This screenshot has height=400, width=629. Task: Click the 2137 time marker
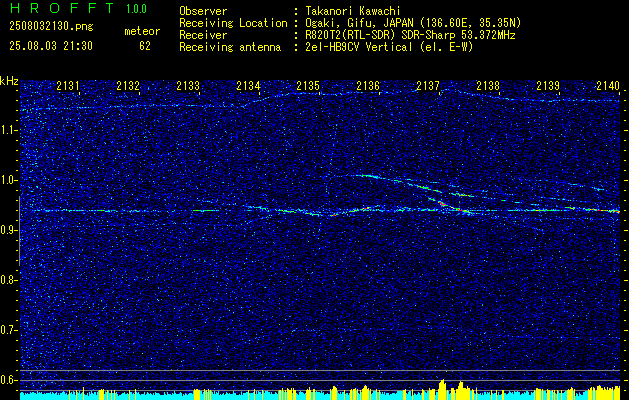[428, 86]
